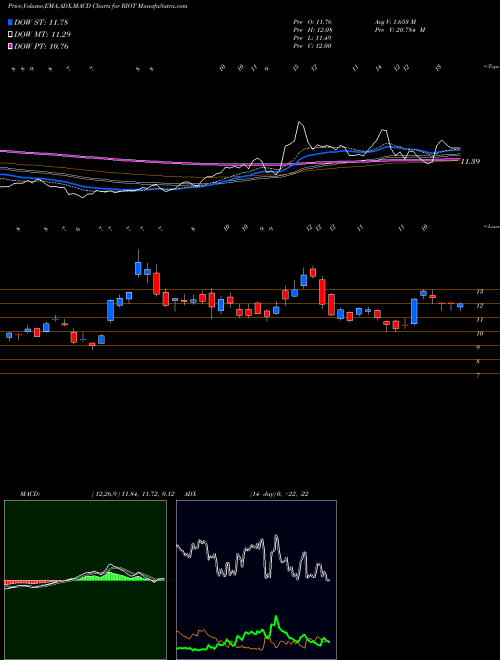
Task: Click price axis label 13
Action: pyautogui.click(x=479, y=292)
